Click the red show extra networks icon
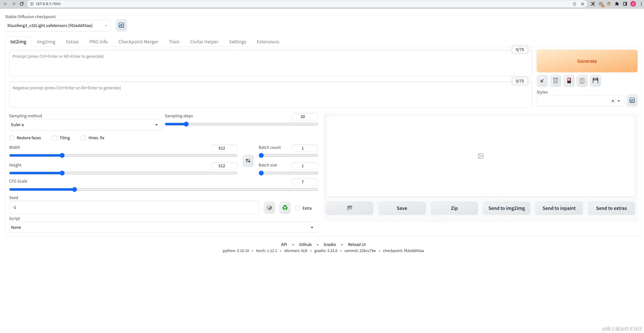 coord(569,81)
